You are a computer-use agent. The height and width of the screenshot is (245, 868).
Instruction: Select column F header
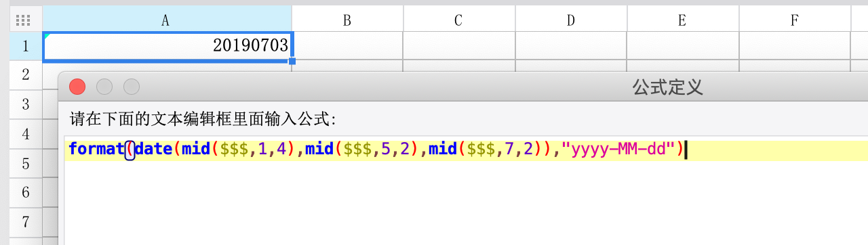click(795, 20)
